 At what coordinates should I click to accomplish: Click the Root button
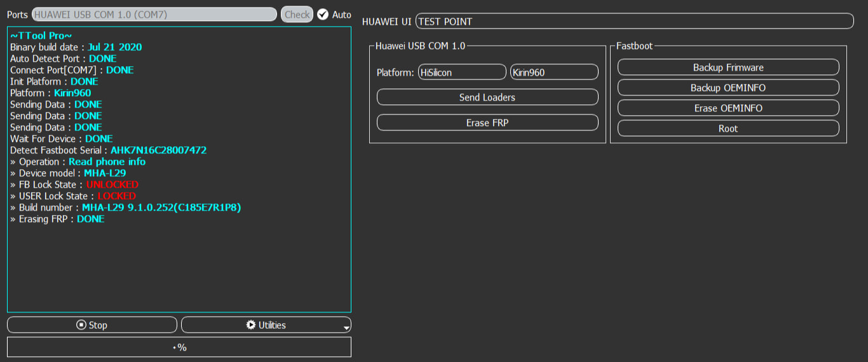[x=728, y=128]
